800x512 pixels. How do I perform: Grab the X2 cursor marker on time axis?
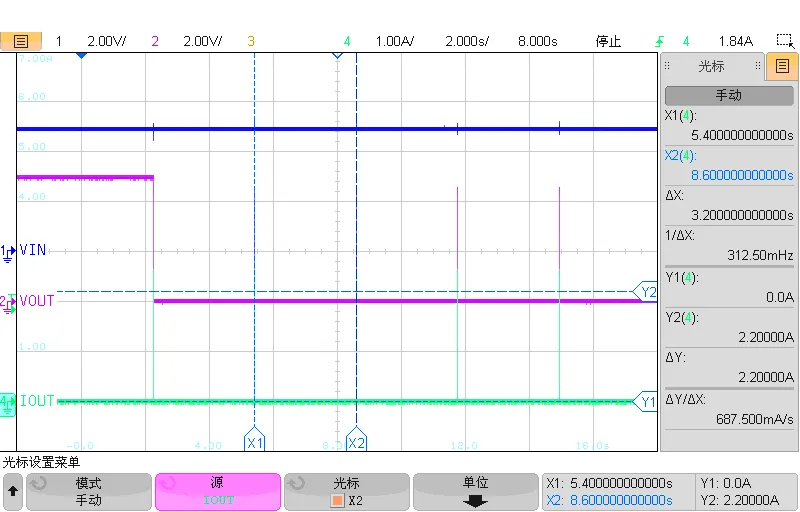[356, 442]
